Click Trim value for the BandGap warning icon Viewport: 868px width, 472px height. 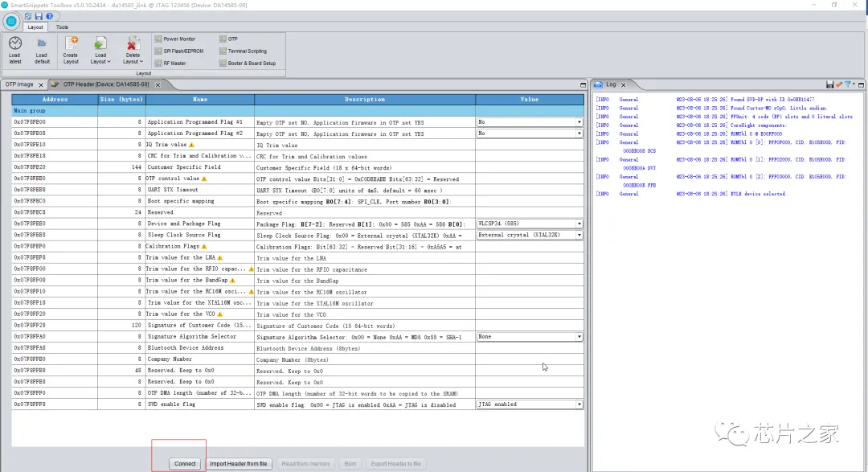(232, 281)
